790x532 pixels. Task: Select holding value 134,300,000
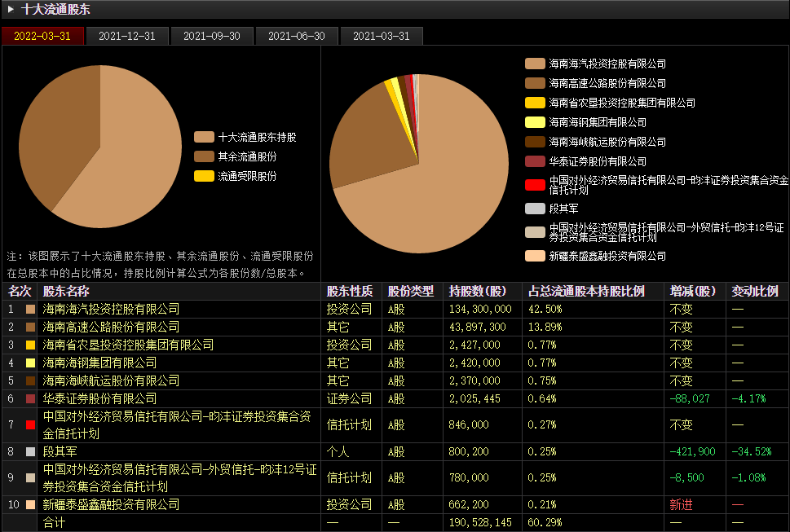point(480,309)
